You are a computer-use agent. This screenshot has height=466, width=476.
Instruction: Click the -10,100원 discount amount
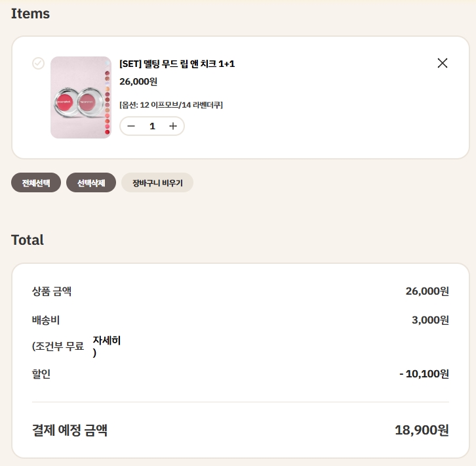point(424,374)
